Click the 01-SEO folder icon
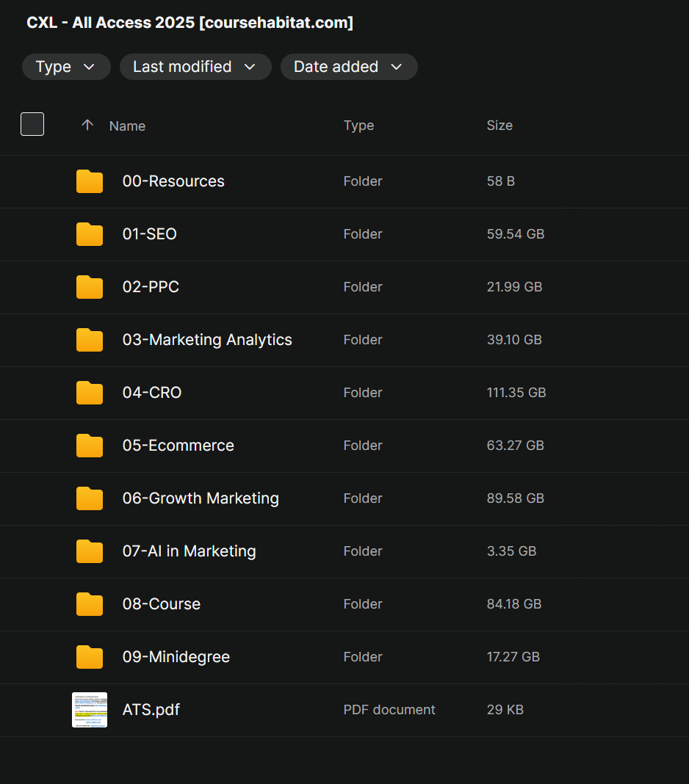 point(90,234)
